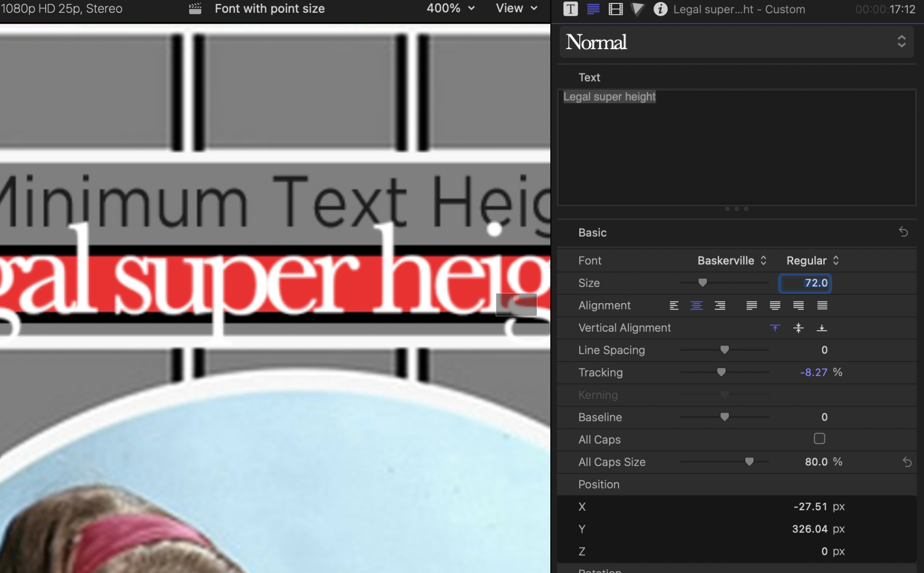Align text left
The height and width of the screenshot is (573, 924).
pos(674,306)
